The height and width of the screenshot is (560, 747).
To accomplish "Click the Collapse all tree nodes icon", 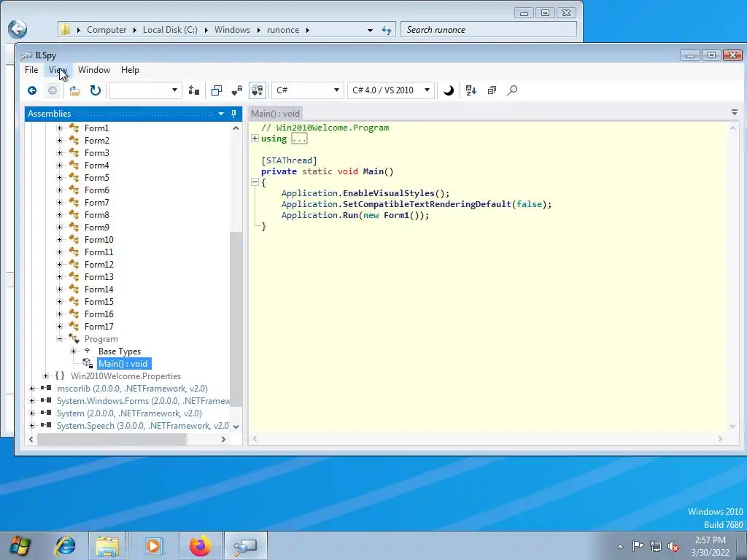I will (x=492, y=90).
